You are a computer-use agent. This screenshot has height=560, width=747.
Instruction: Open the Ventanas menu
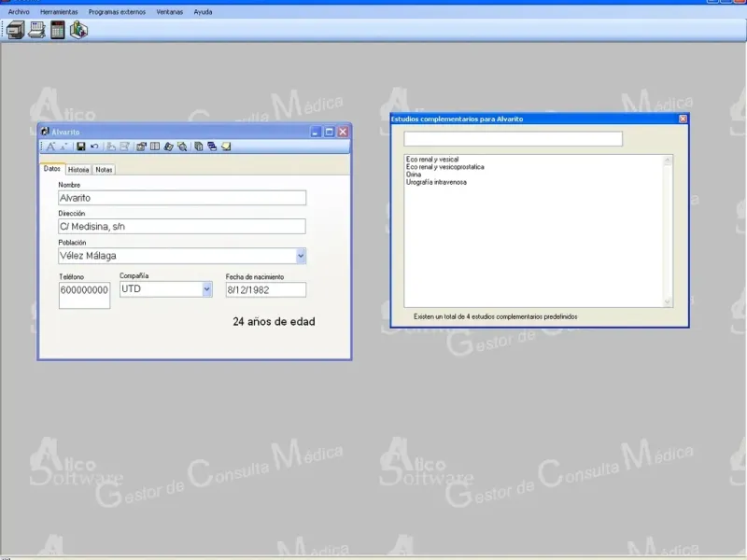tap(170, 12)
